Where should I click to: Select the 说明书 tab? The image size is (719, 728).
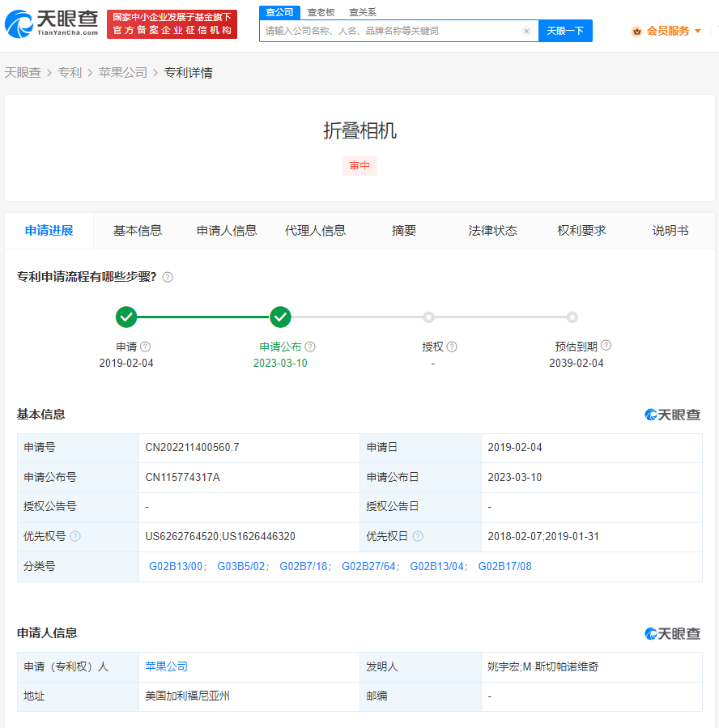(670, 231)
